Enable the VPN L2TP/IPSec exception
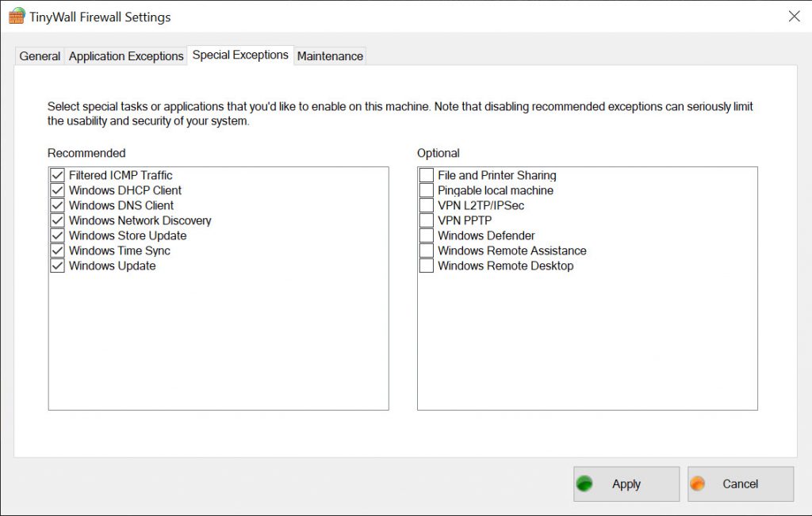Image resolution: width=812 pixels, height=516 pixels. 427,205
